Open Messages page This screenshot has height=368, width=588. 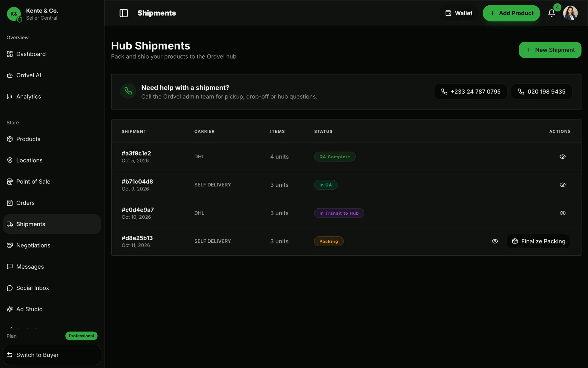click(x=52, y=266)
